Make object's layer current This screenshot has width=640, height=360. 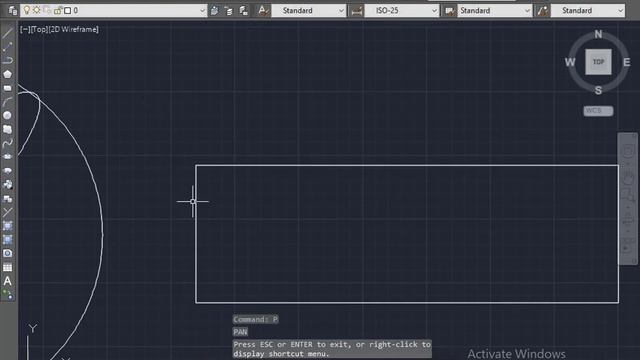point(214,11)
